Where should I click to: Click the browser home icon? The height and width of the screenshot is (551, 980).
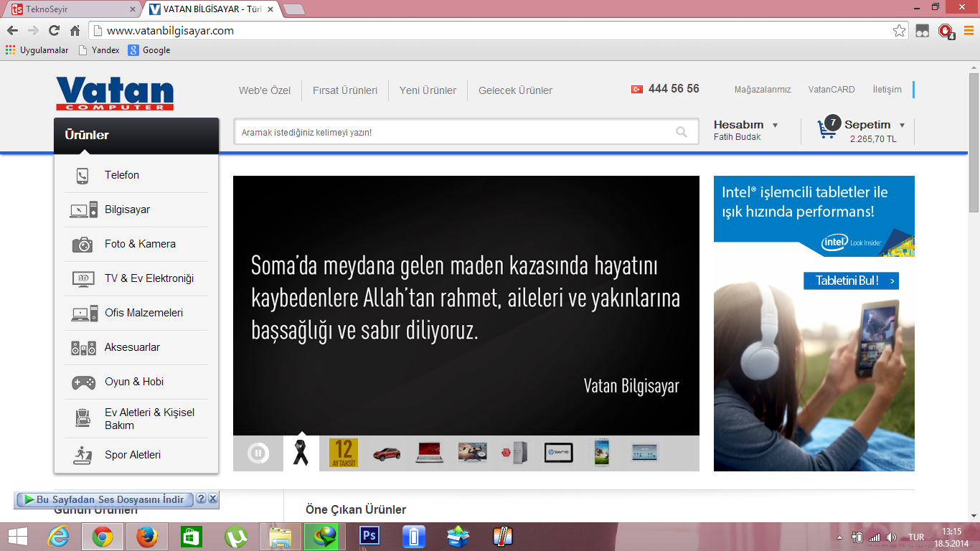(x=75, y=31)
